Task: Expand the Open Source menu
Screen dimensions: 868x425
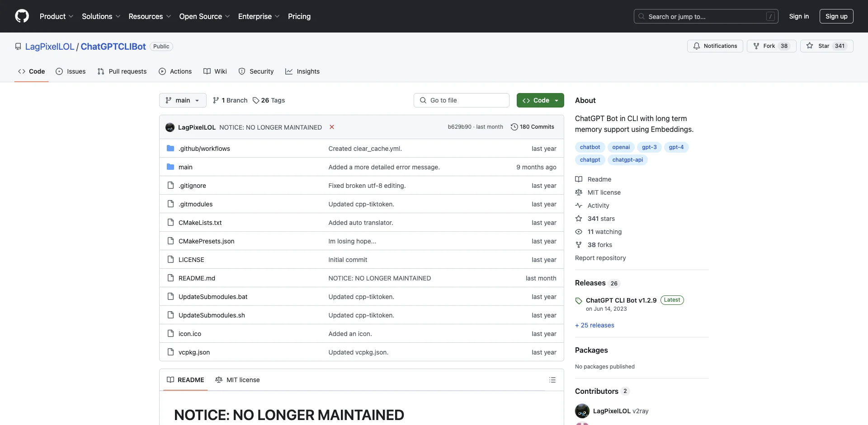Action: tap(204, 16)
